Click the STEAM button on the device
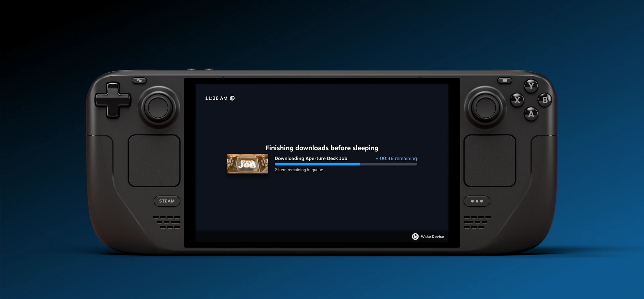644x299 pixels. (167, 201)
